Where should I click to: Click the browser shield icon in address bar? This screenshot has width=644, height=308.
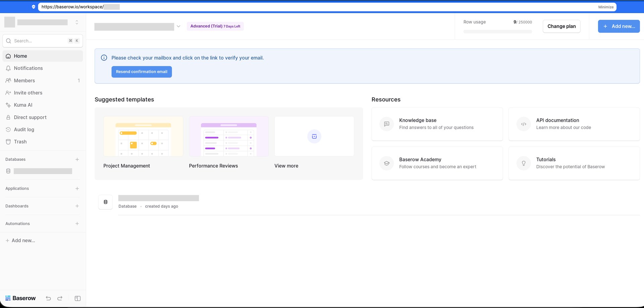[x=34, y=7]
